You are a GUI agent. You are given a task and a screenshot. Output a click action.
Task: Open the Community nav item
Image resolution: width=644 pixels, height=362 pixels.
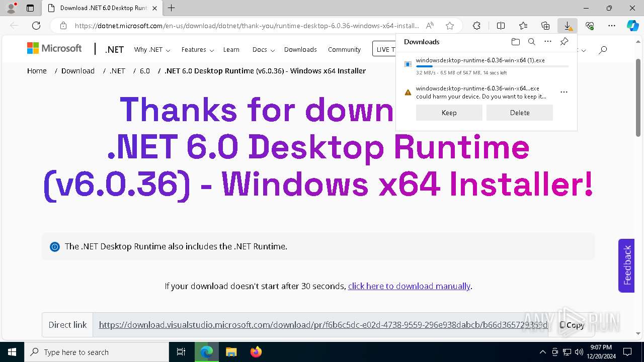[344, 49]
